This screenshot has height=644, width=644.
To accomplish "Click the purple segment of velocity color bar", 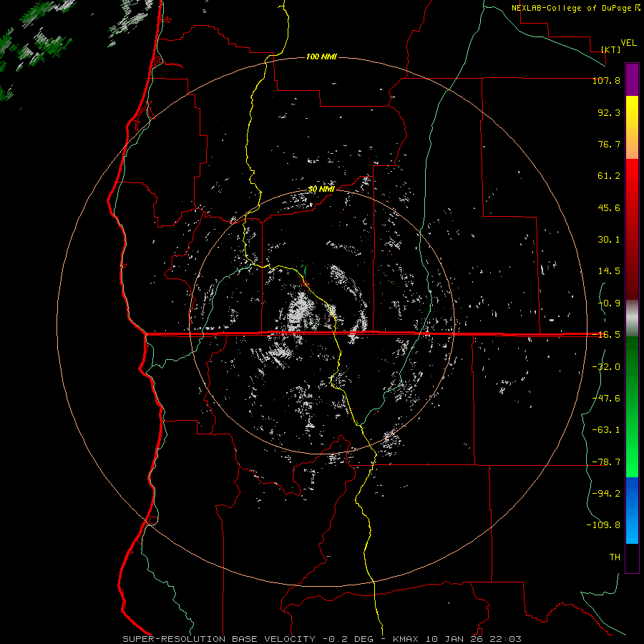I will coord(632,79).
